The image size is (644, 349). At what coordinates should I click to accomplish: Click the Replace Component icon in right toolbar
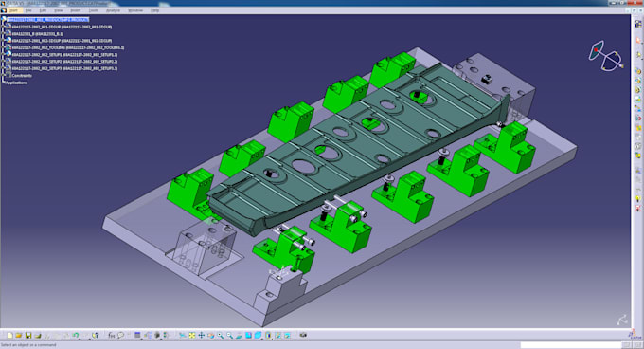[x=637, y=118]
